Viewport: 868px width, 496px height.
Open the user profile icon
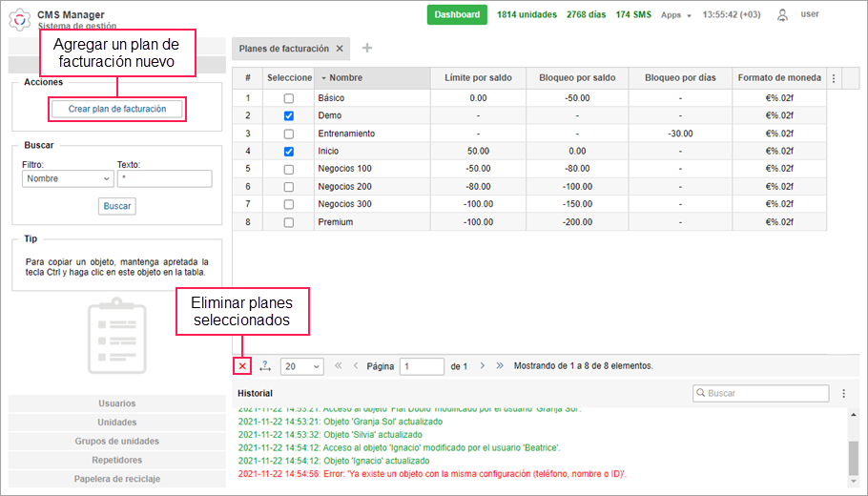click(x=782, y=15)
